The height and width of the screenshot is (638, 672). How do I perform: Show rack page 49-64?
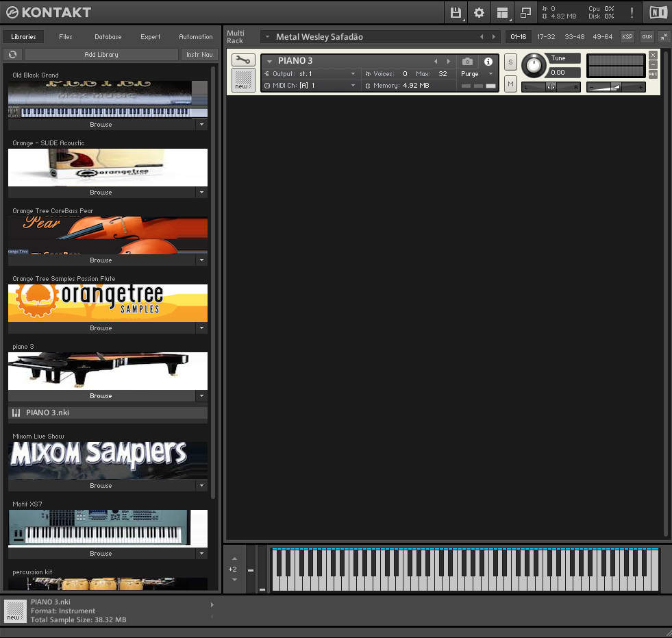point(603,37)
